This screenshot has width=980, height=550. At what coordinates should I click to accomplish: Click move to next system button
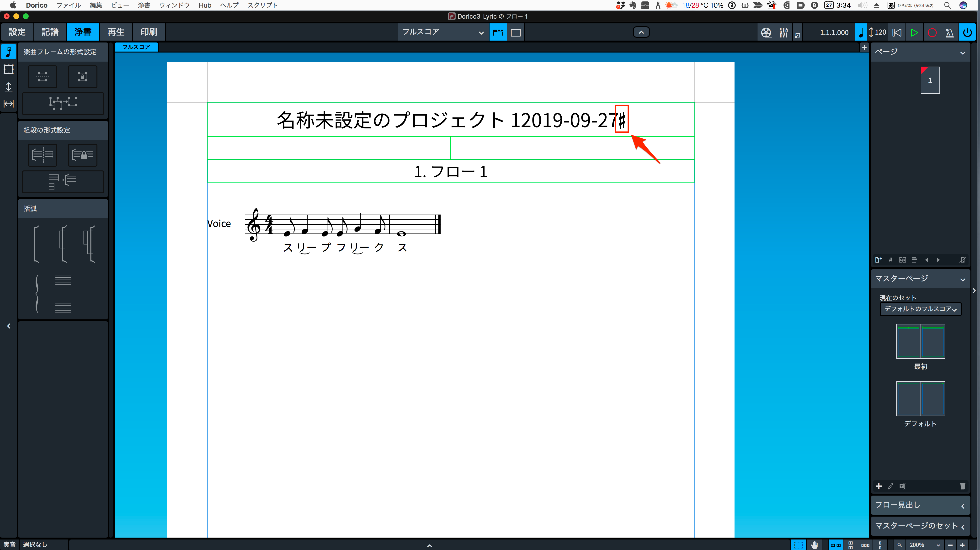(63, 181)
